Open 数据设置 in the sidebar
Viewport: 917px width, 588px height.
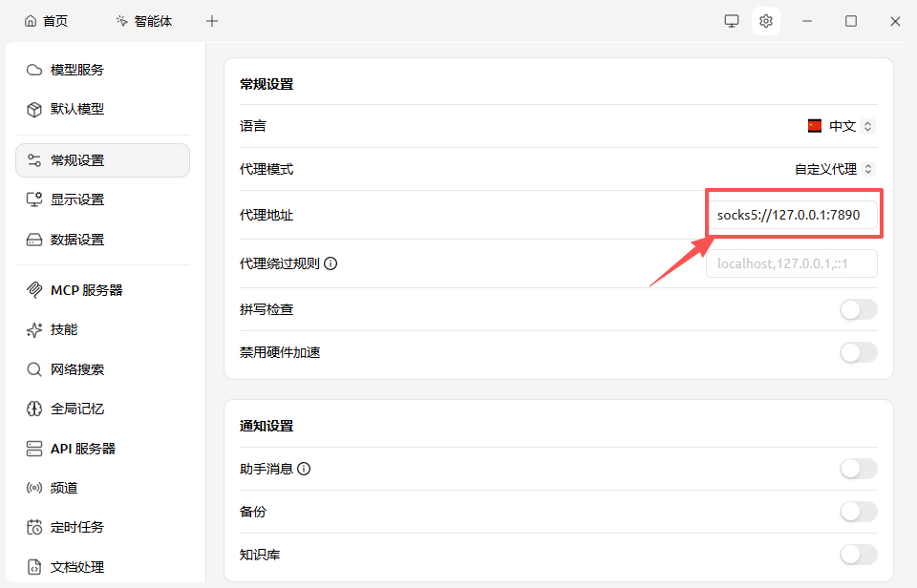pyautogui.click(x=103, y=240)
